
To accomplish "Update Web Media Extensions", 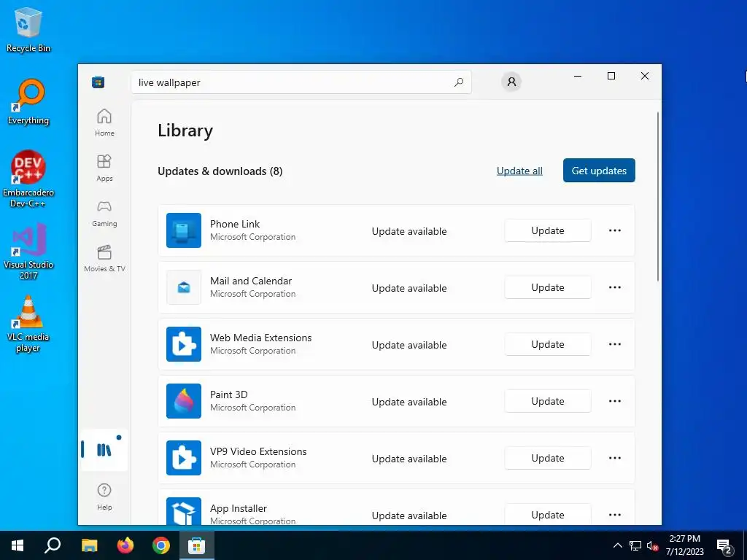I will point(548,344).
